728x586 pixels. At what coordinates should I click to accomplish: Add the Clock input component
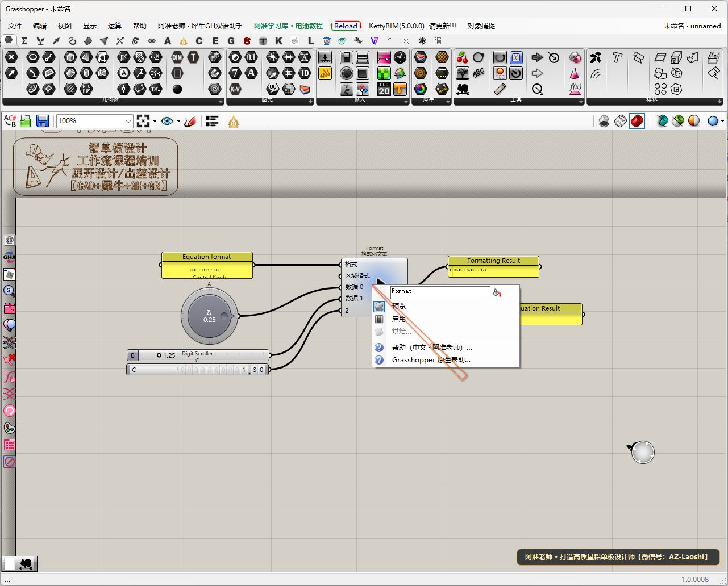coord(400,57)
